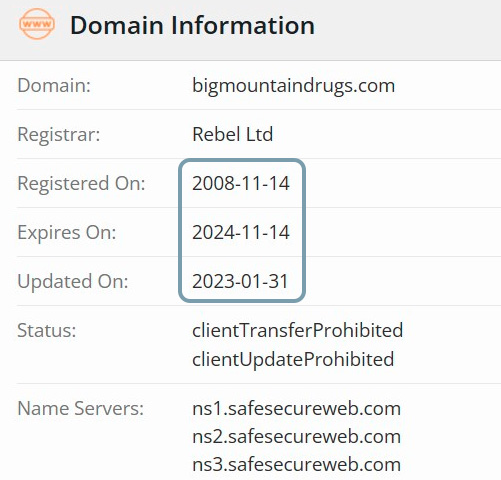Click ns2.safesecureweb.com name server
Screen dimensions: 501x480
(x=296, y=437)
